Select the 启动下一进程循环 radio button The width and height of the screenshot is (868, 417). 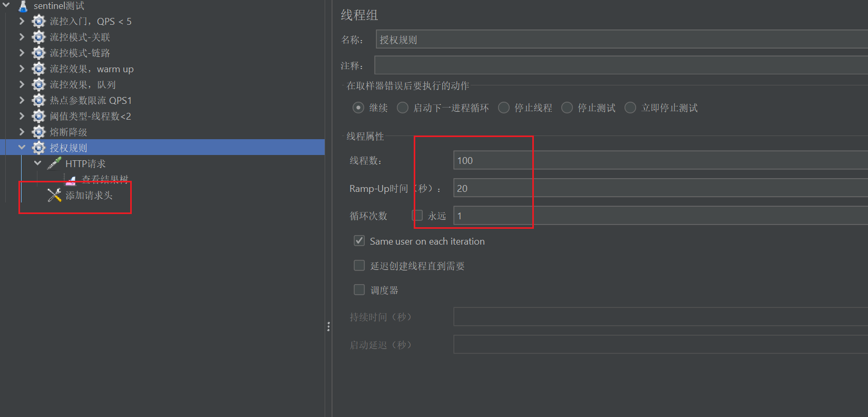pos(403,108)
